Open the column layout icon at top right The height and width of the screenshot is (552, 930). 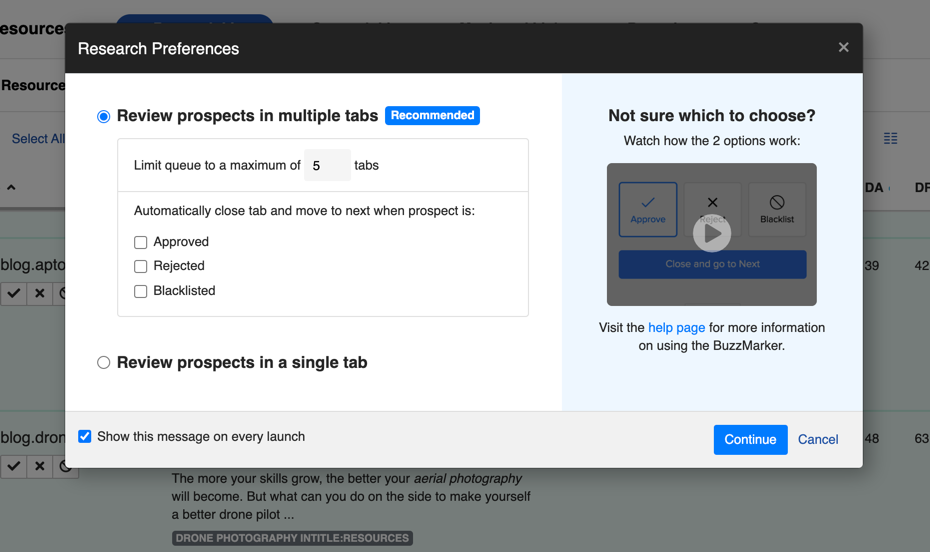click(890, 138)
